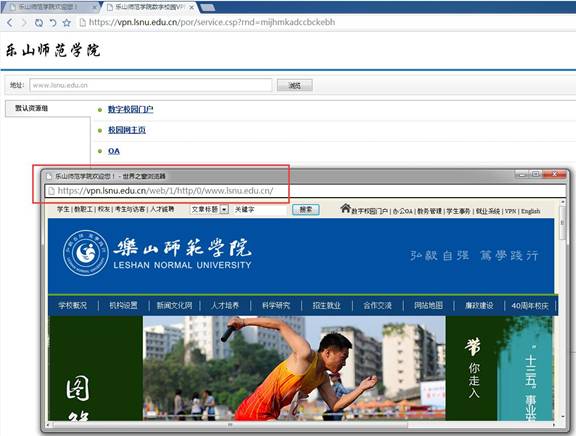Screen dimensions: 576x436
Task: Maximize the popup browser window
Action: coord(535,173)
